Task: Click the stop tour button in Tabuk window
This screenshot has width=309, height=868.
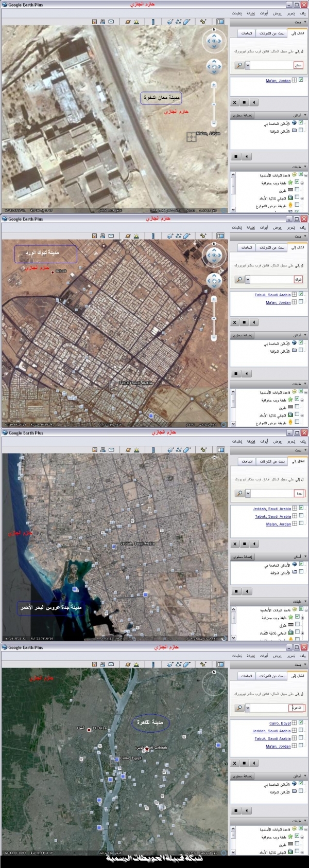Action: (244, 322)
